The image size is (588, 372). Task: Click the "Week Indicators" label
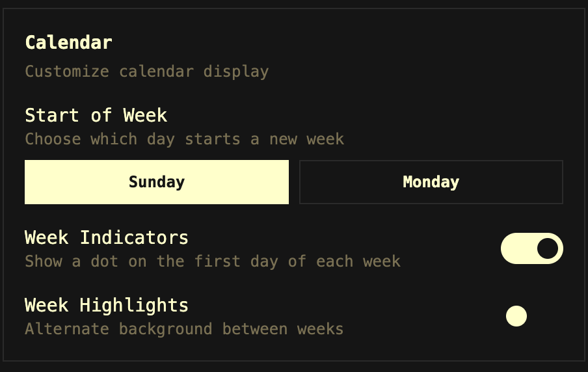coord(106,238)
